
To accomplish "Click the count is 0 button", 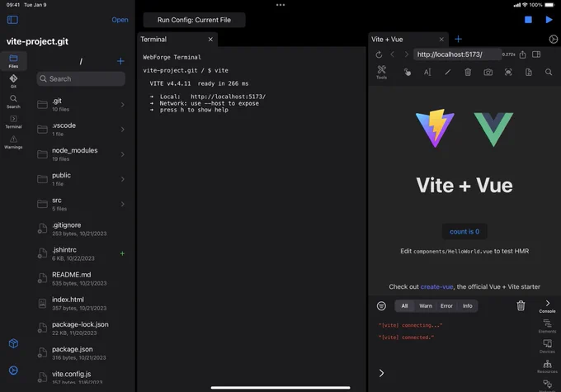I will [464, 232].
